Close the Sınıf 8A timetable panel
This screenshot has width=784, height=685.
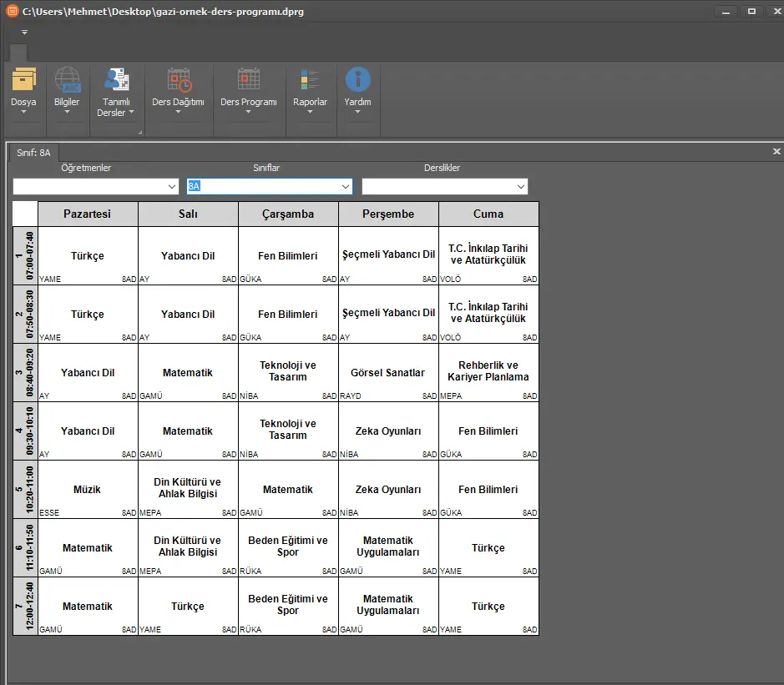(x=776, y=151)
